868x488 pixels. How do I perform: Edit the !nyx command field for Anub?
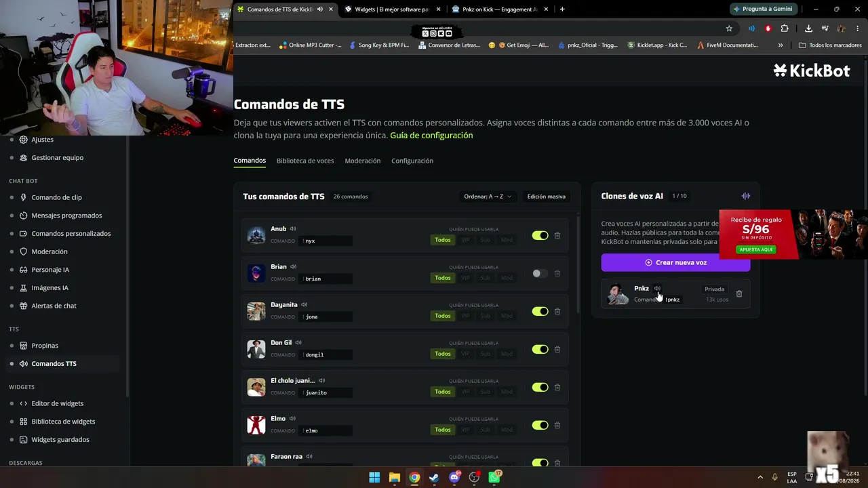pos(327,241)
